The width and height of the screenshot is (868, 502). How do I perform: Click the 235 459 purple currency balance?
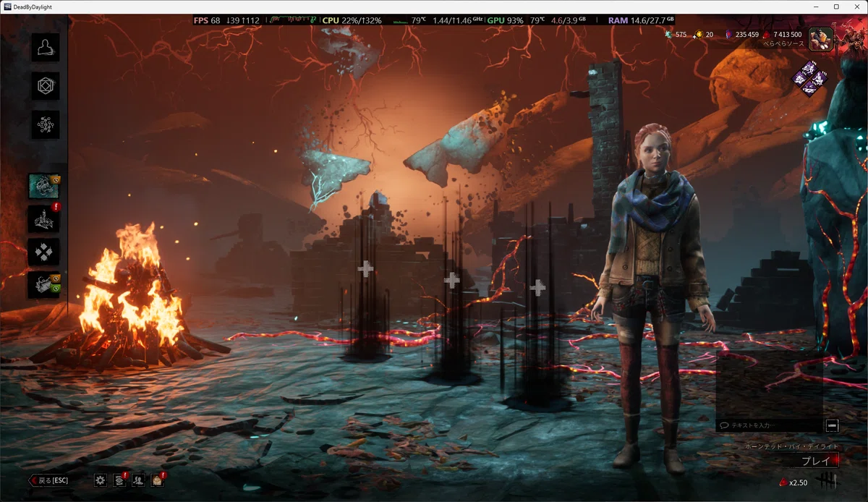point(741,35)
